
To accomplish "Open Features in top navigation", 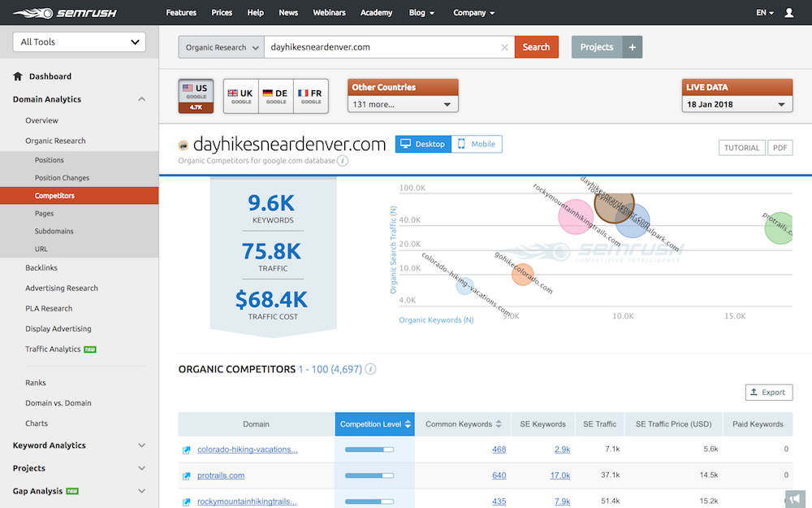I will pyautogui.click(x=181, y=12).
